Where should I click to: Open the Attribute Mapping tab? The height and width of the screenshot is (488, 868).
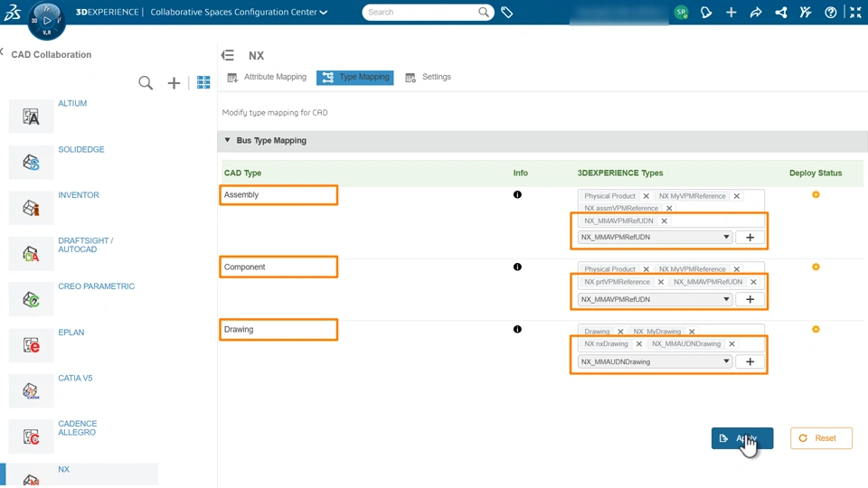click(267, 77)
